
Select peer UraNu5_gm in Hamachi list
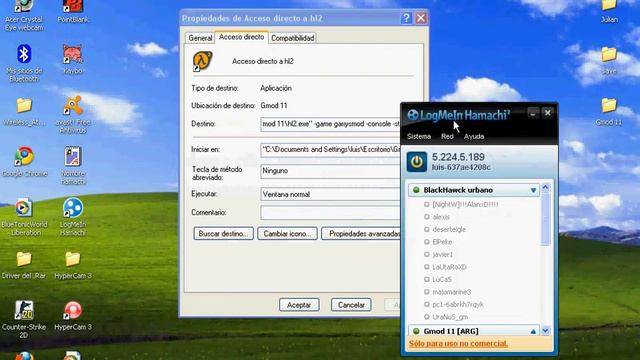pyautogui.click(x=450, y=317)
